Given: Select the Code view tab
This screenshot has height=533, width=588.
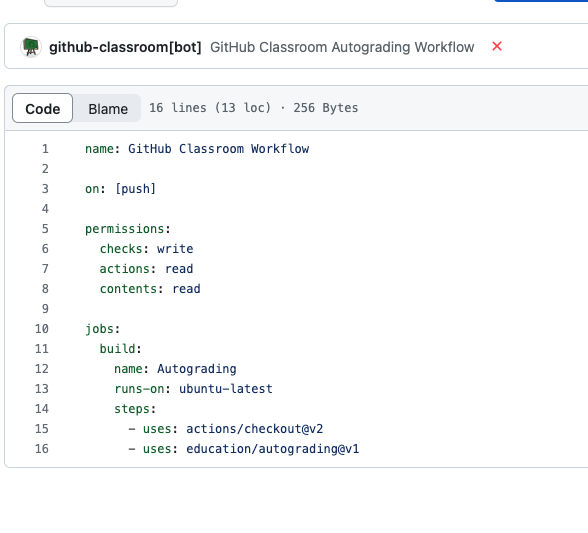Looking at the screenshot, I should click(x=42, y=108).
